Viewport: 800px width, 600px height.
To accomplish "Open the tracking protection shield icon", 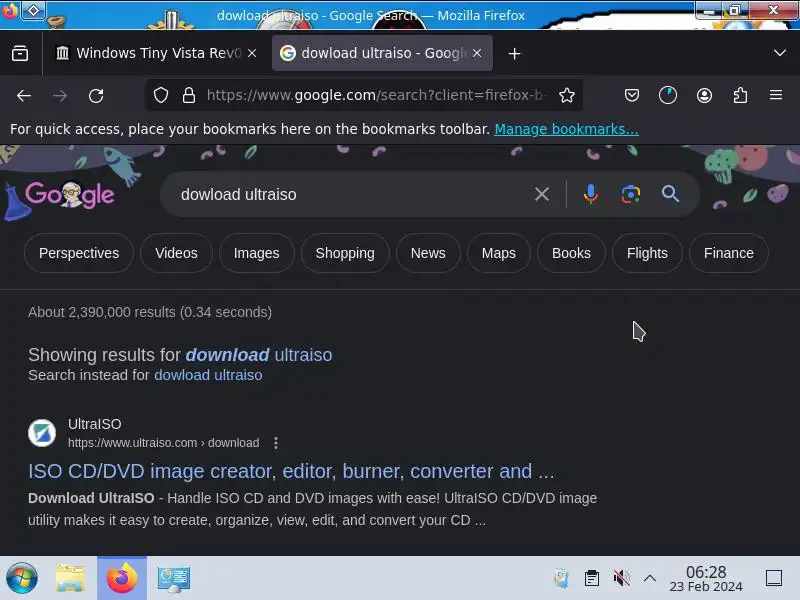I will 161,95.
